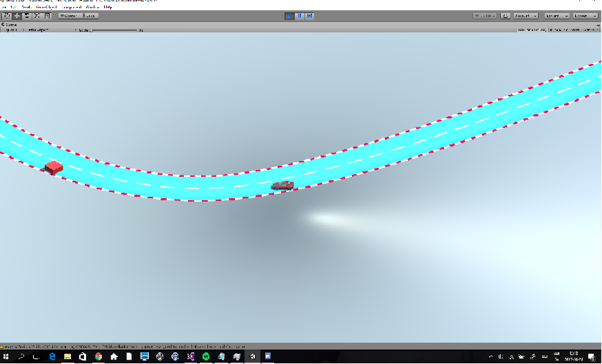This screenshot has width=602, height=364.
Task: Open the GameObject menu
Action: [x=45, y=7]
